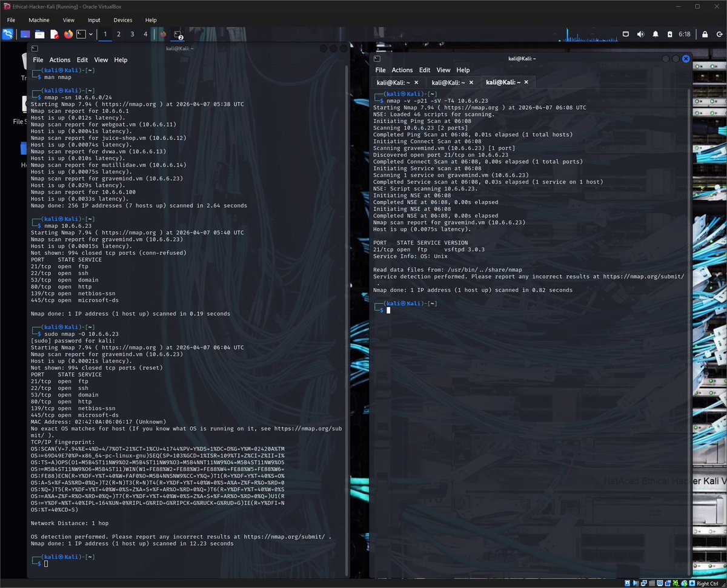
Task: Switch to workspace 4
Action: [145, 35]
